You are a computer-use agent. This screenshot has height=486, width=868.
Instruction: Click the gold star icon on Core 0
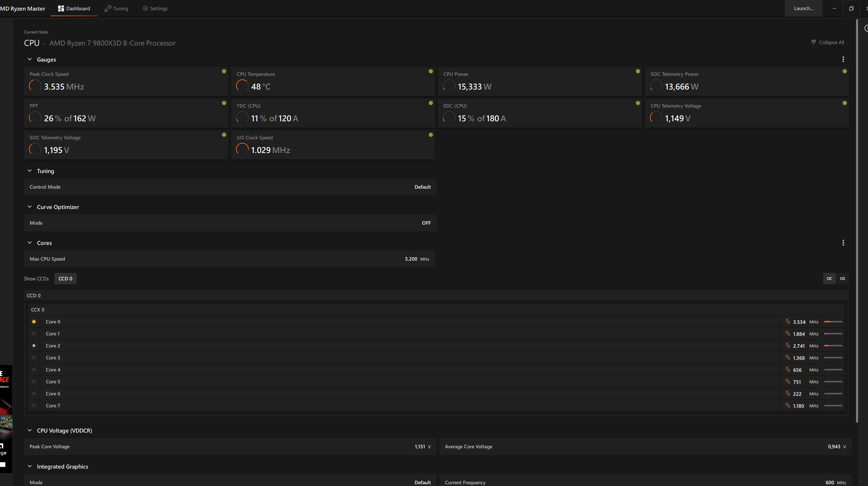[34, 322]
